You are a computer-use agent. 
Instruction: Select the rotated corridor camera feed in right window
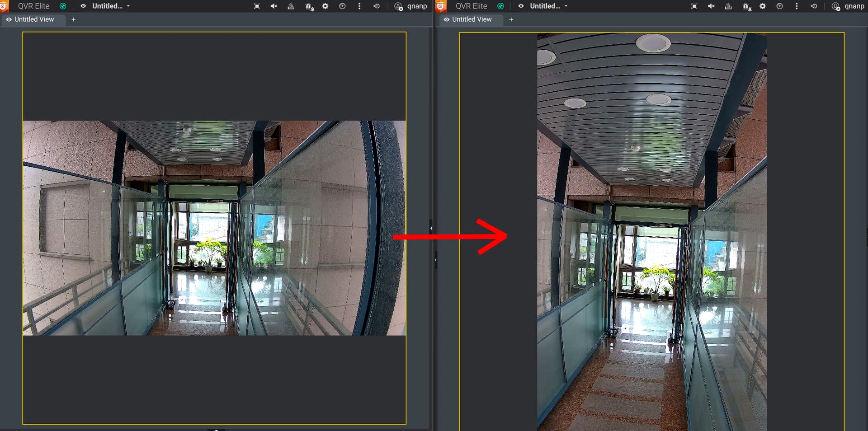point(651,231)
